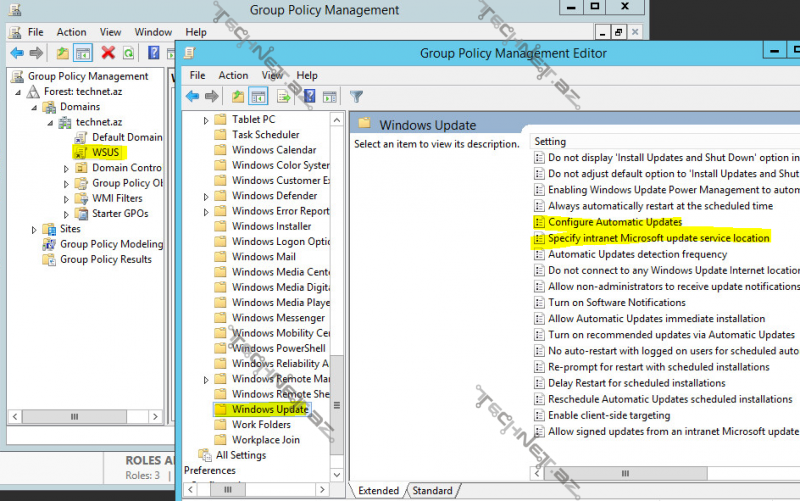Open the Window menu in Group Policy Management
Image resolution: width=800 pixels, height=501 pixels.
pos(153,32)
